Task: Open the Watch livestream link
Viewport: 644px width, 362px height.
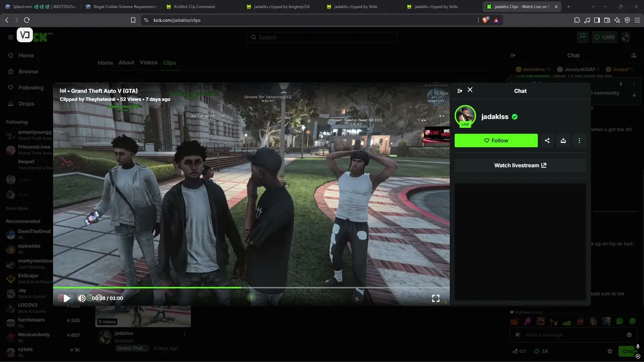Action: pyautogui.click(x=520, y=165)
